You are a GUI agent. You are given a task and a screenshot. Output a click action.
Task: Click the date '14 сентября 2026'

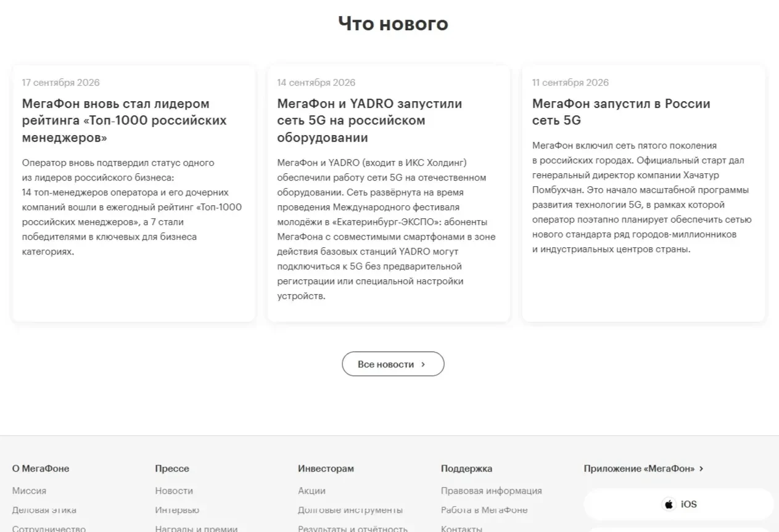pos(316,83)
